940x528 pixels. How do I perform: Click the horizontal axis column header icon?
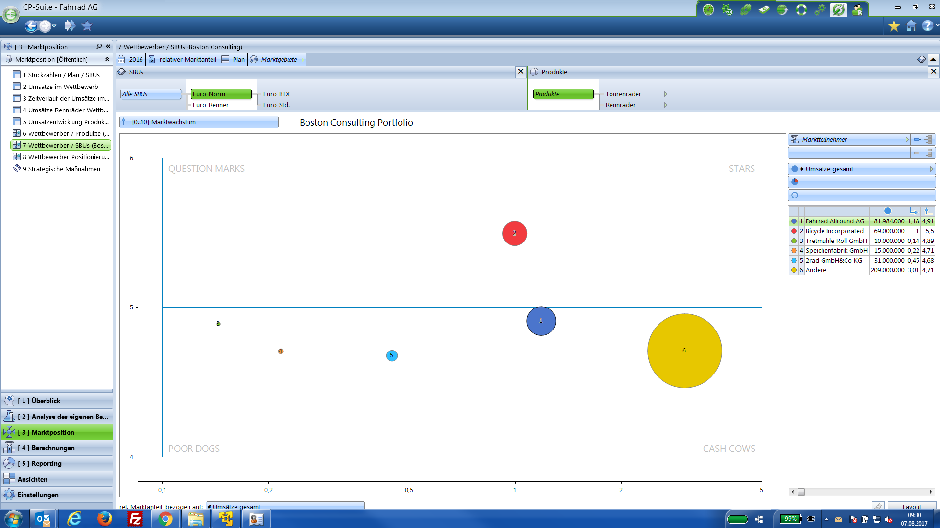click(x=913, y=211)
